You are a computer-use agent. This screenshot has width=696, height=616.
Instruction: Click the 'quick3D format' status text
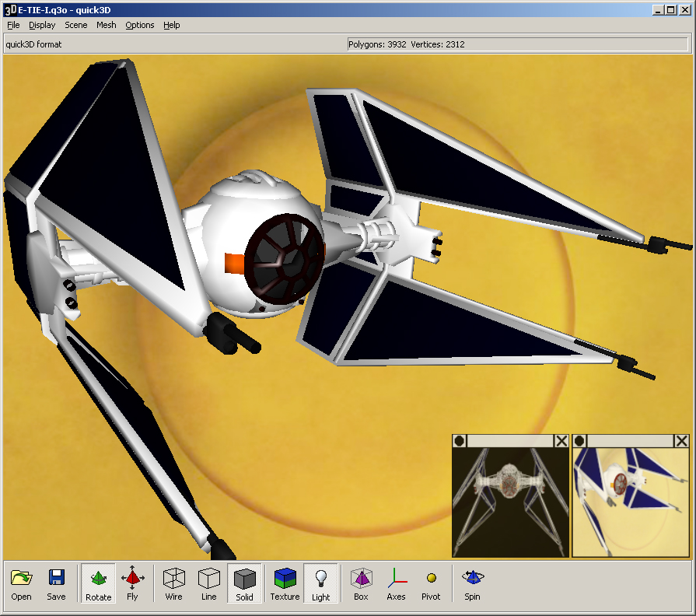33,44
